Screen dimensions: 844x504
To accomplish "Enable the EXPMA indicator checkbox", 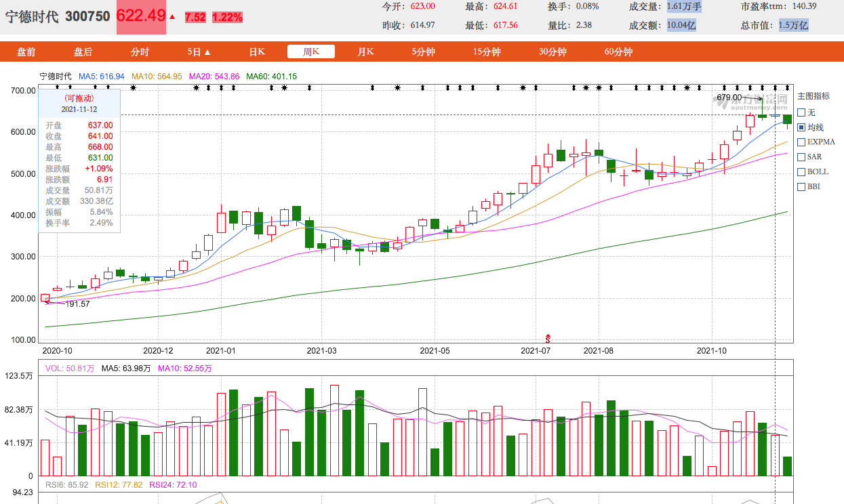I will [802, 142].
